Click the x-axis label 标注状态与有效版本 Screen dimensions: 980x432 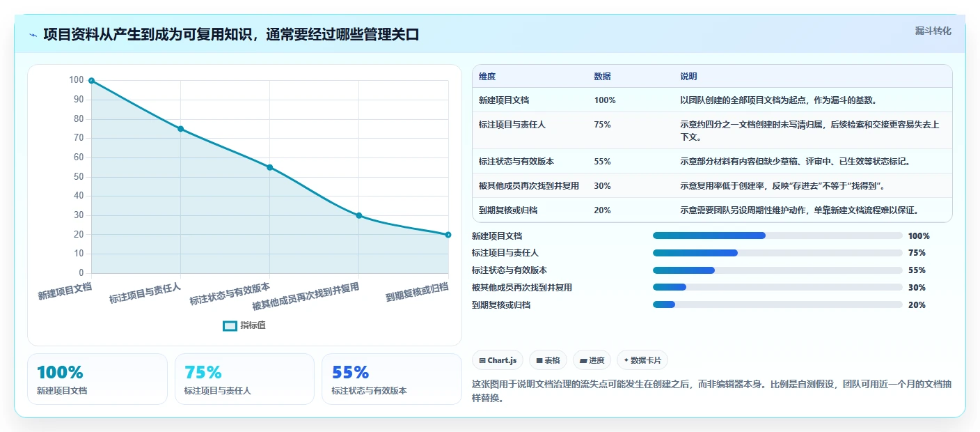230,294
